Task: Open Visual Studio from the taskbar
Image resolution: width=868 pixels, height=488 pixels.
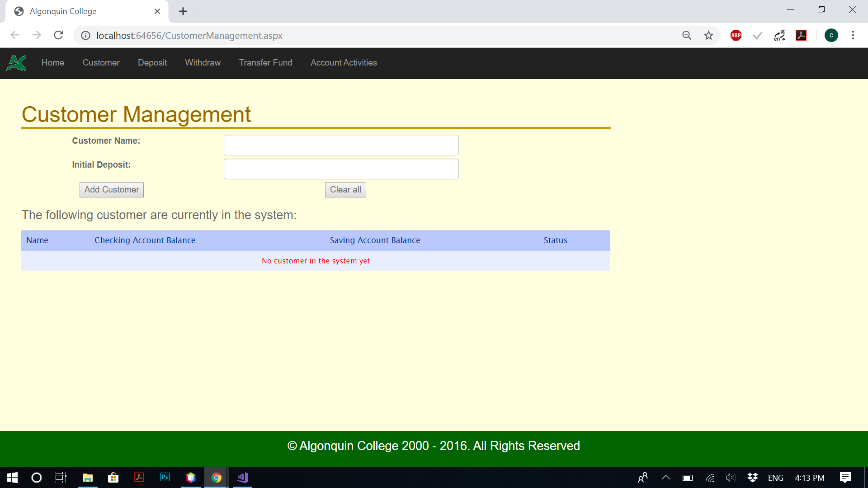Action: (242, 478)
